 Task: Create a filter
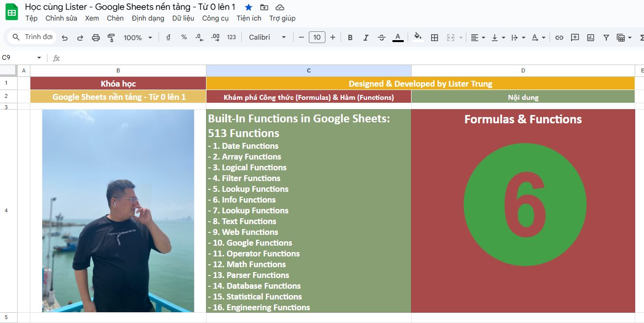coord(606,38)
